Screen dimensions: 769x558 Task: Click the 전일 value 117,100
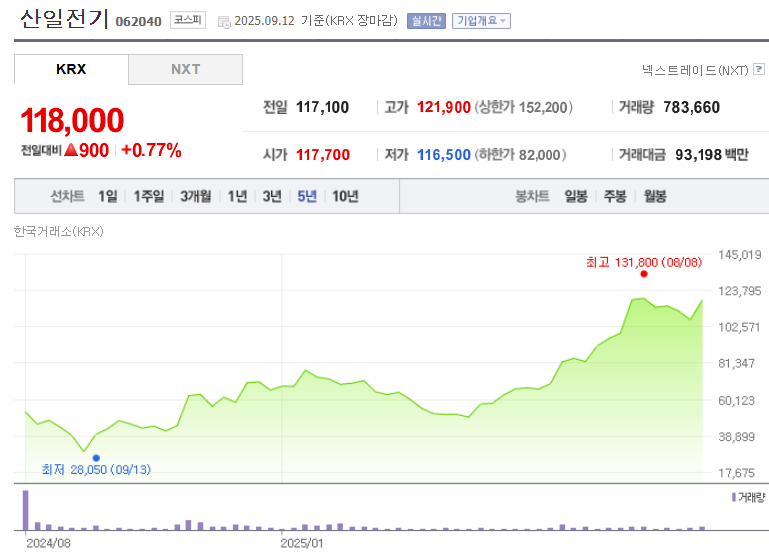[322, 107]
